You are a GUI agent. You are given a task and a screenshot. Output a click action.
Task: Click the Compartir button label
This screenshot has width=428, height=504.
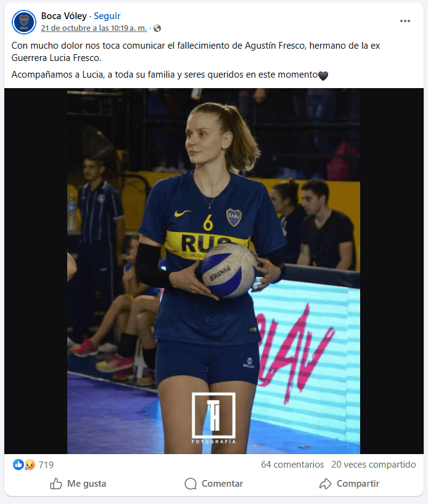point(358,484)
